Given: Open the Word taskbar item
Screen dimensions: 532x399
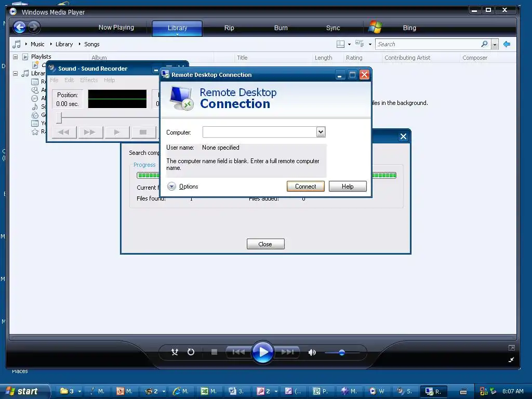Looking at the screenshot, I should [x=236, y=391].
